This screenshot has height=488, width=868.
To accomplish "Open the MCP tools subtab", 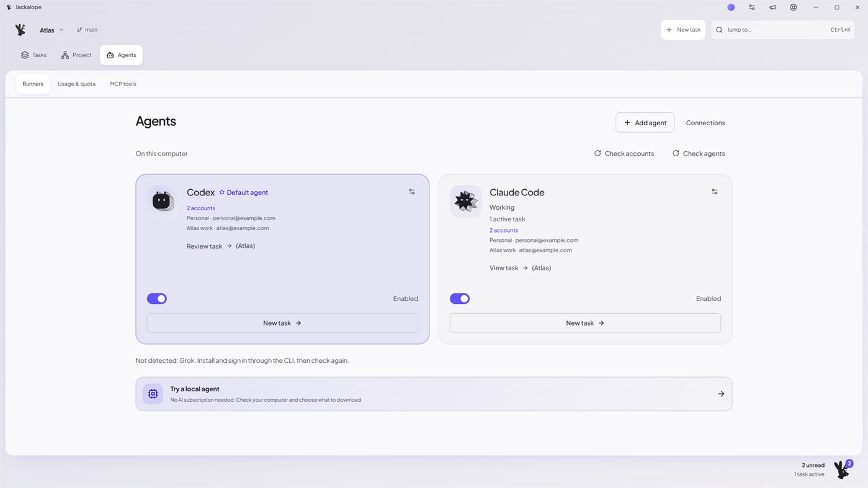I will point(123,84).
